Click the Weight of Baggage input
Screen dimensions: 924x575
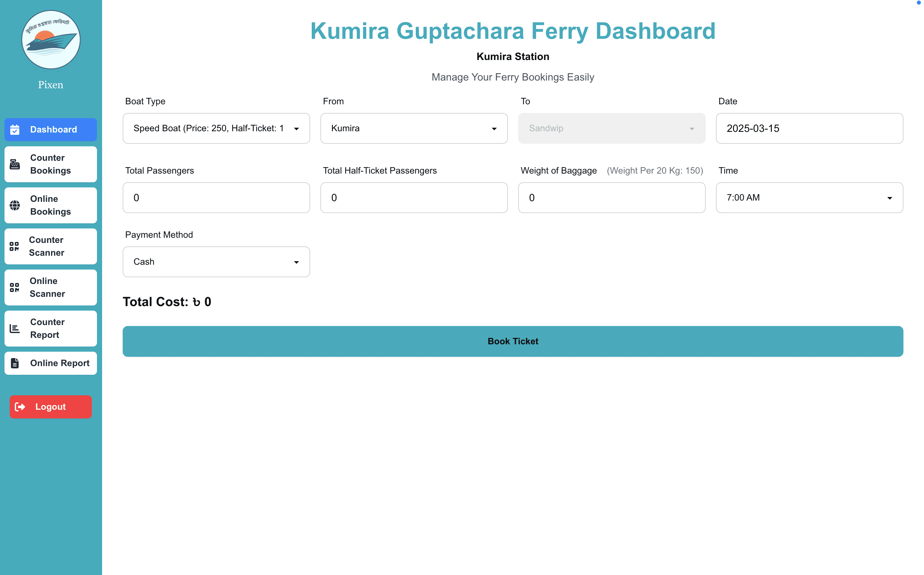point(611,197)
